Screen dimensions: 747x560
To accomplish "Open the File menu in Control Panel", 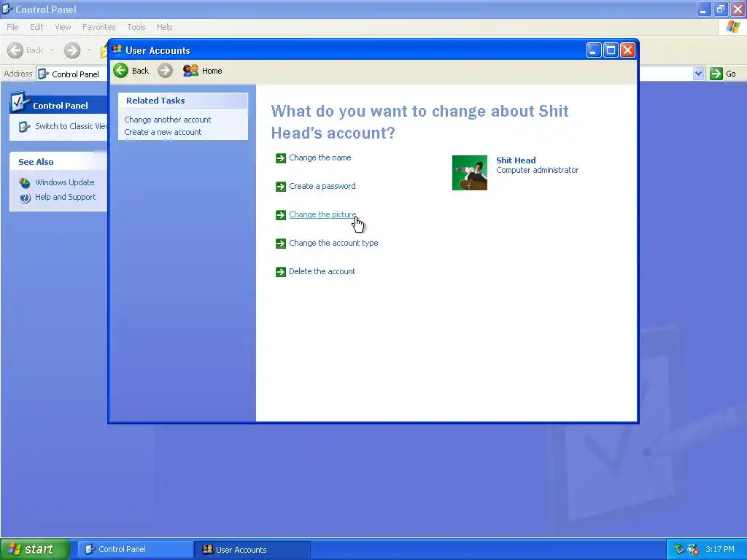I will [x=13, y=27].
